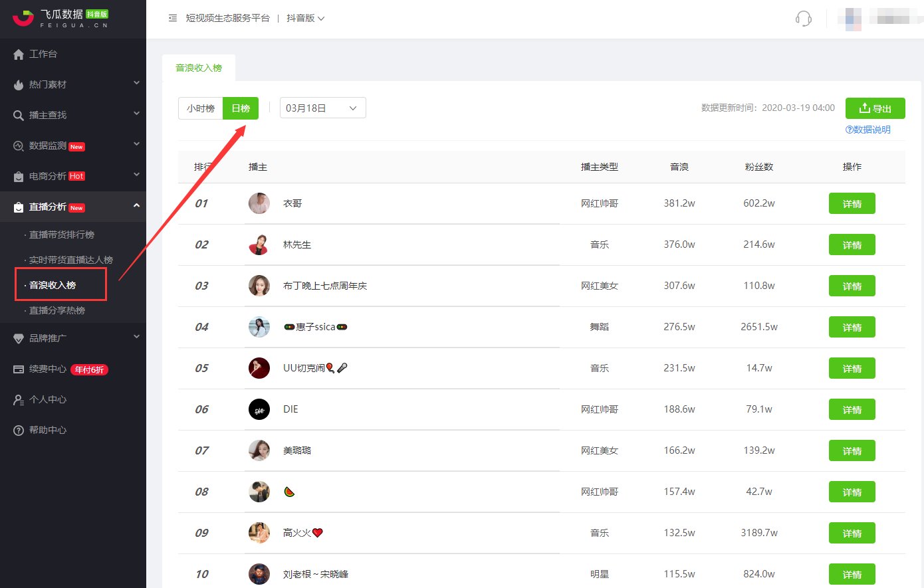Click 林先生's avatar thumbnail

point(259,245)
